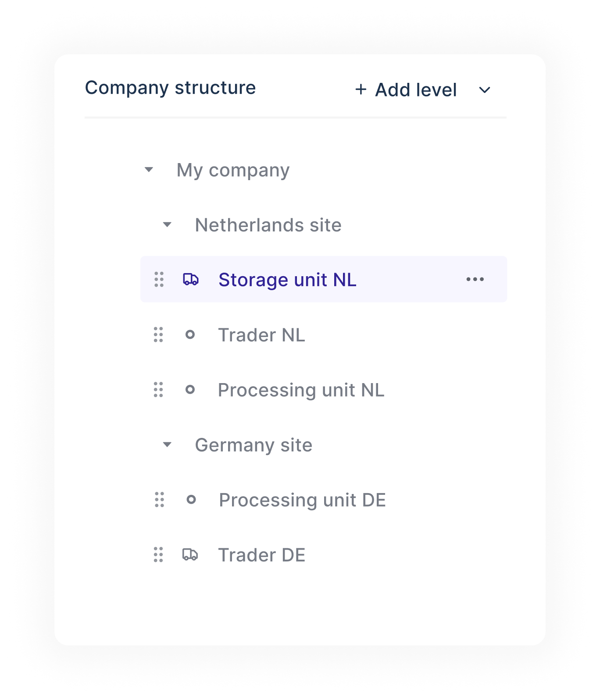Click the circle icon beside Processing unit NL
600x700 pixels.
coord(191,389)
